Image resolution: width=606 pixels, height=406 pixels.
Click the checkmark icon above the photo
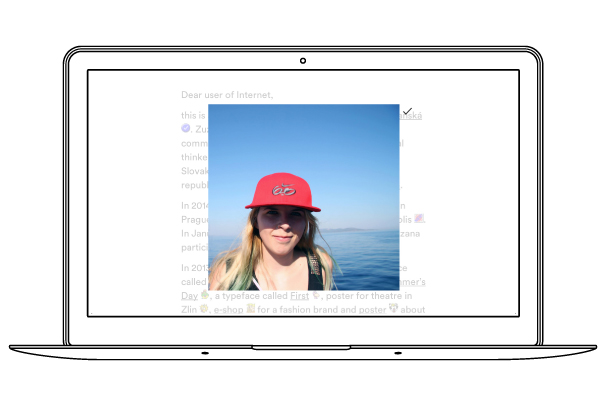408,110
